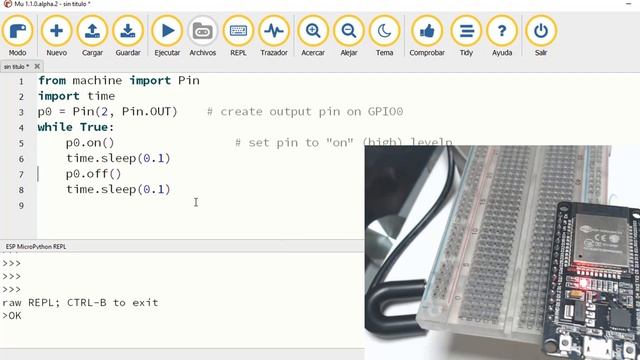Click line 2 'import time'
The height and width of the screenshot is (360, 640).
point(76,96)
